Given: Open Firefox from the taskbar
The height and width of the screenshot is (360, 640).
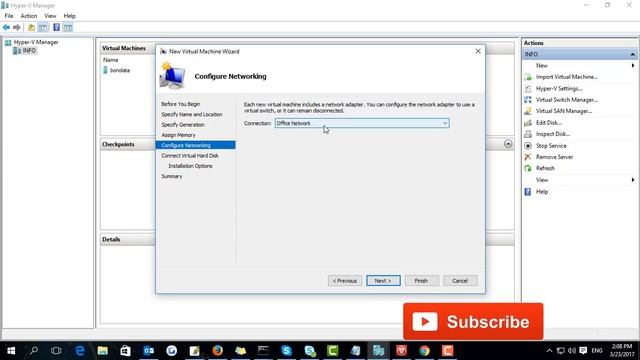Looking at the screenshot, I should tap(218, 351).
